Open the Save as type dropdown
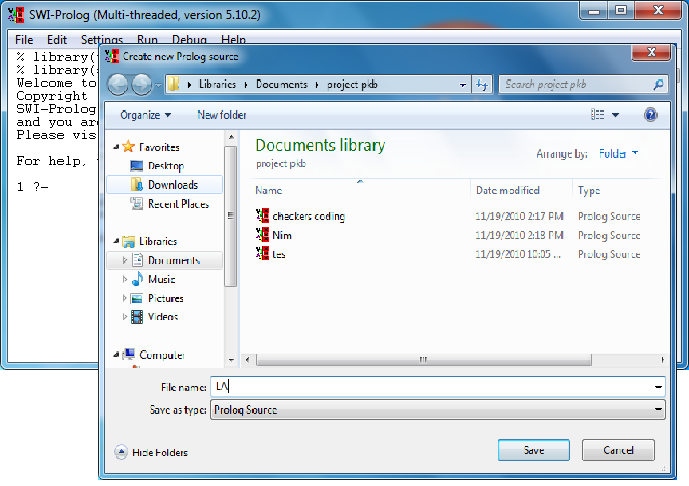This screenshot has width=689, height=486. click(x=438, y=410)
